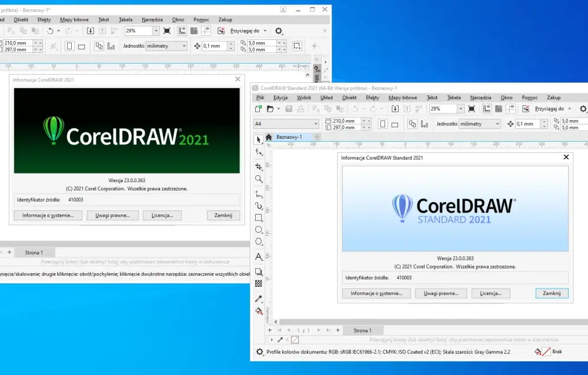Add page with plus button before Strona 1 in left window
This screenshot has height=375, width=588.
[9, 252]
